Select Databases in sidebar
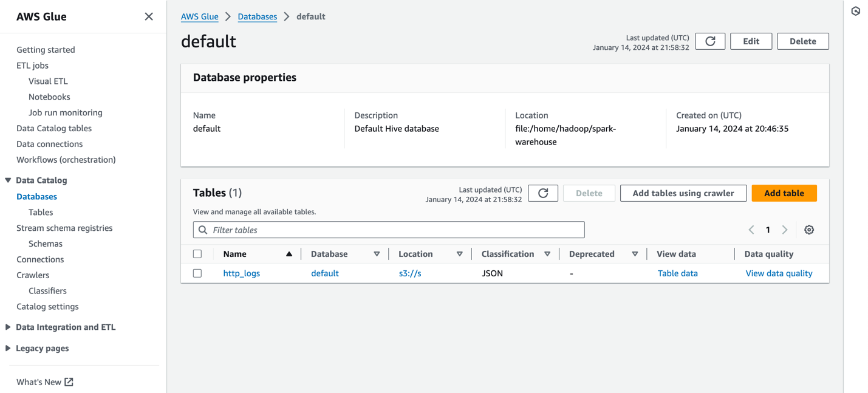 point(36,197)
